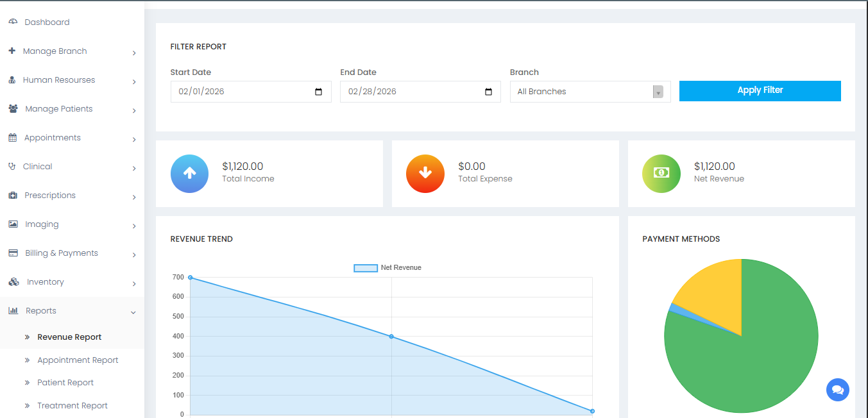Click the Inventory cubes icon
Viewport: 868px width, 418px height.
(13, 282)
